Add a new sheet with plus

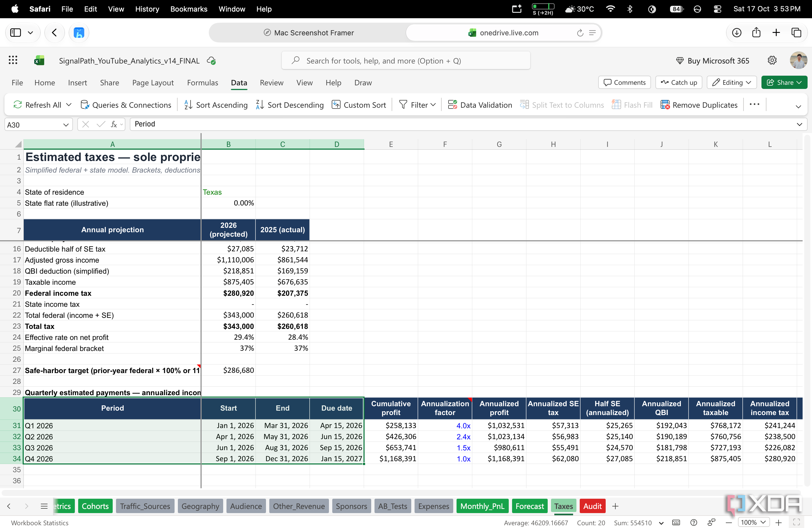[615, 506]
